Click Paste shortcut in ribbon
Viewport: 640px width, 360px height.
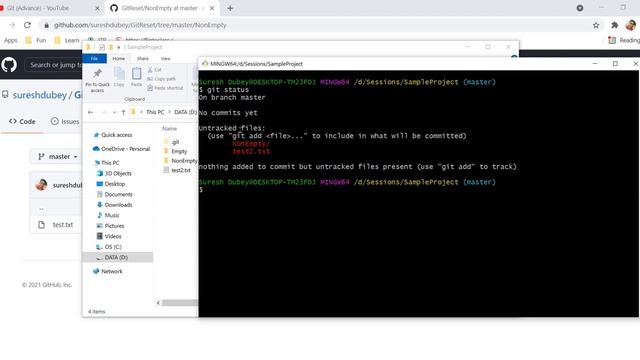165,88
